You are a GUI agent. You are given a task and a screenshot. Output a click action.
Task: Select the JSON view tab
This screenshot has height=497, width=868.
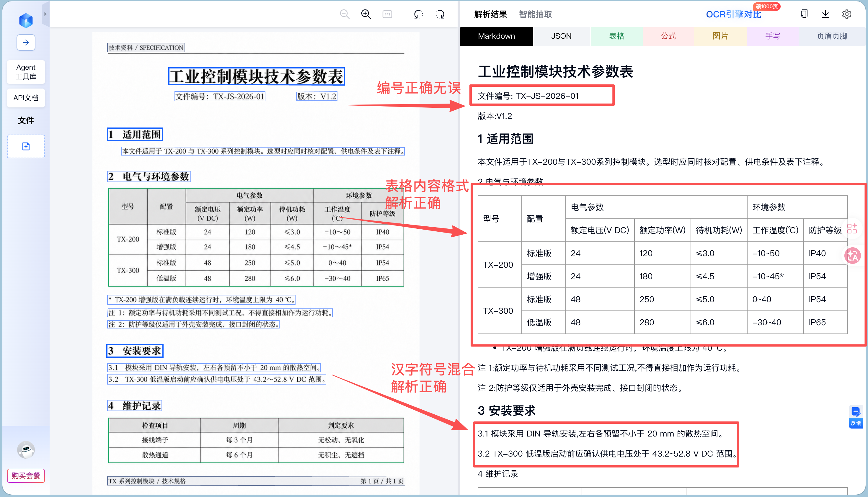(561, 36)
